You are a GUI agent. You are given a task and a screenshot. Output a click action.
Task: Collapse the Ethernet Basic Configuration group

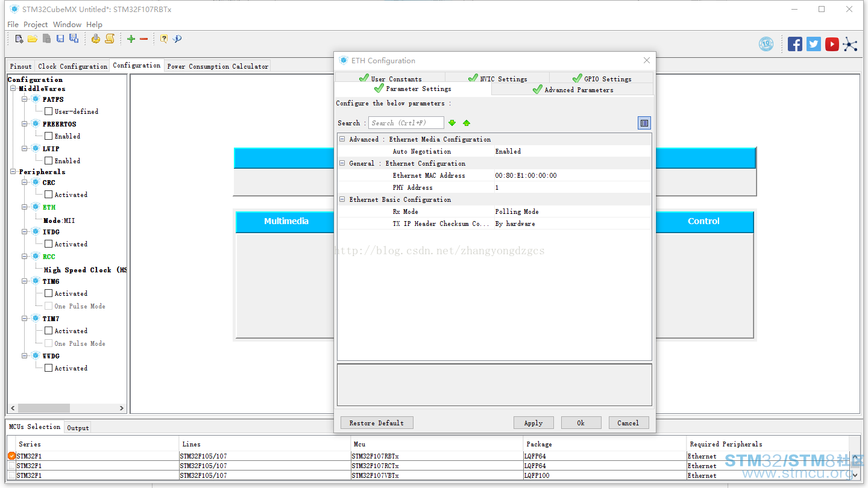pos(342,199)
